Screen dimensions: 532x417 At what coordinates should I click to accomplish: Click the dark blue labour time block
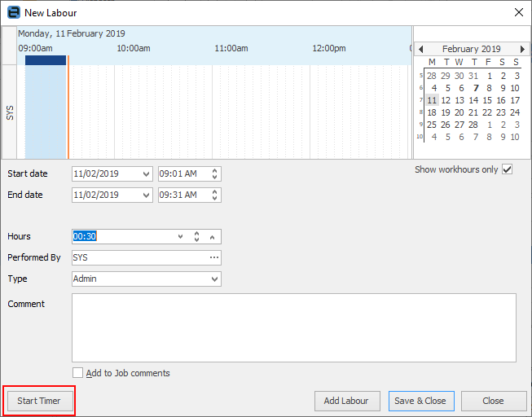pos(46,60)
